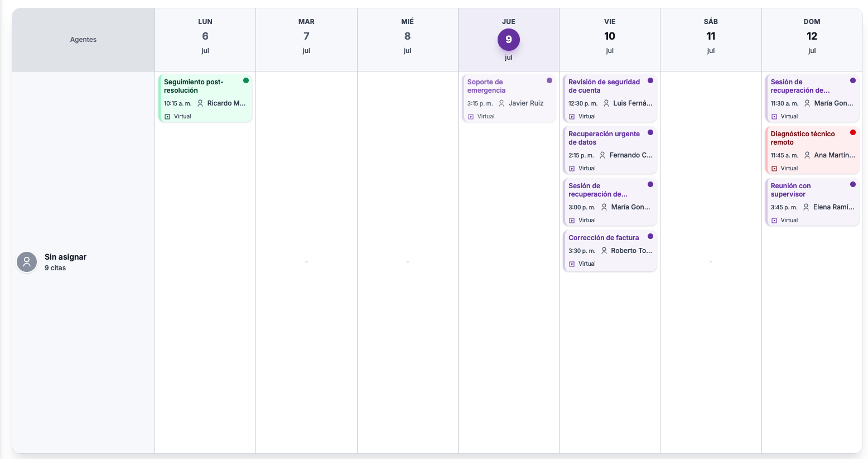Click the Virtual icon on Seguimiento post-resolución
The width and height of the screenshot is (868, 459).
pyautogui.click(x=167, y=117)
